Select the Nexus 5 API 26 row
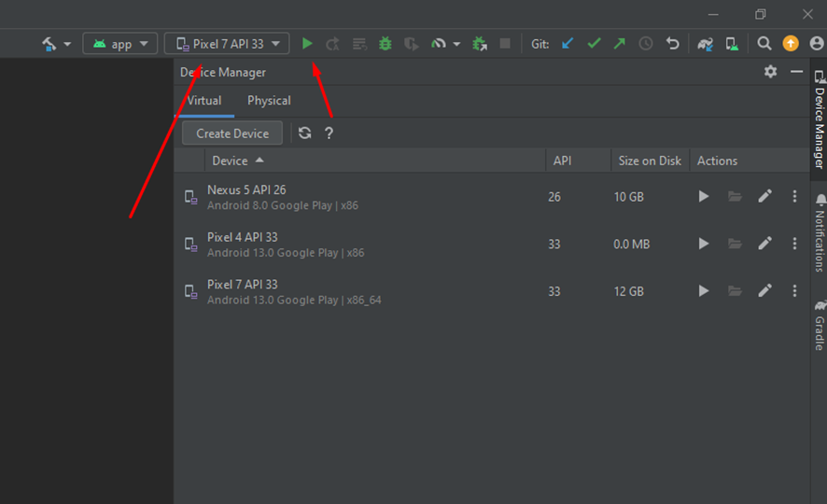The height and width of the screenshot is (504, 827). [492, 197]
